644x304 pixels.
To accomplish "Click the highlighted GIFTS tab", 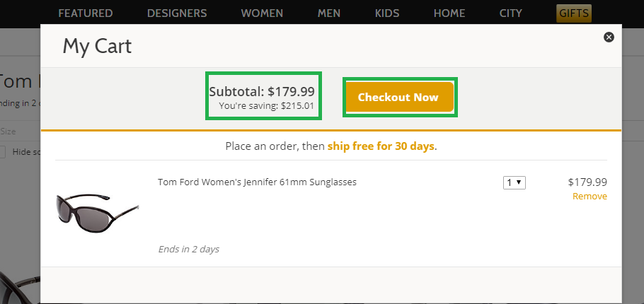I will pyautogui.click(x=574, y=13).
